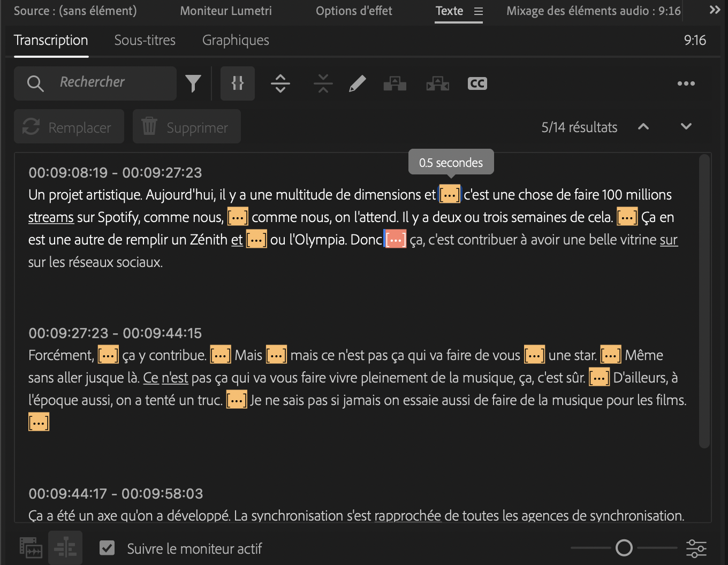This screenshot has width=728, height=565.
Task: Click the search filter funnel icon
Action: pos(193,83)
